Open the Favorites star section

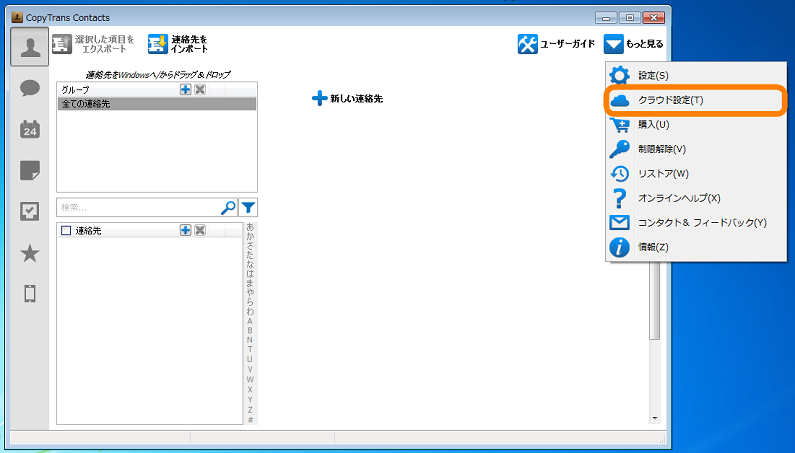(x=30, y=253)
